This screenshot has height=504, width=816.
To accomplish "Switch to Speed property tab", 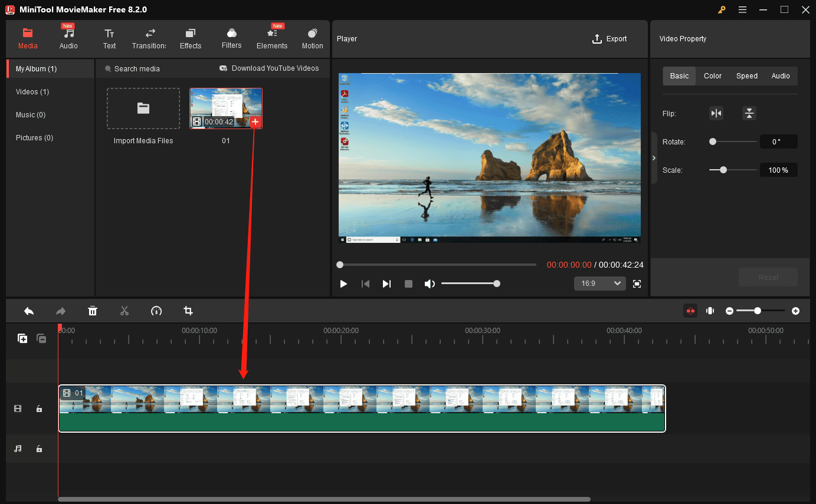I will coord(746,76).
